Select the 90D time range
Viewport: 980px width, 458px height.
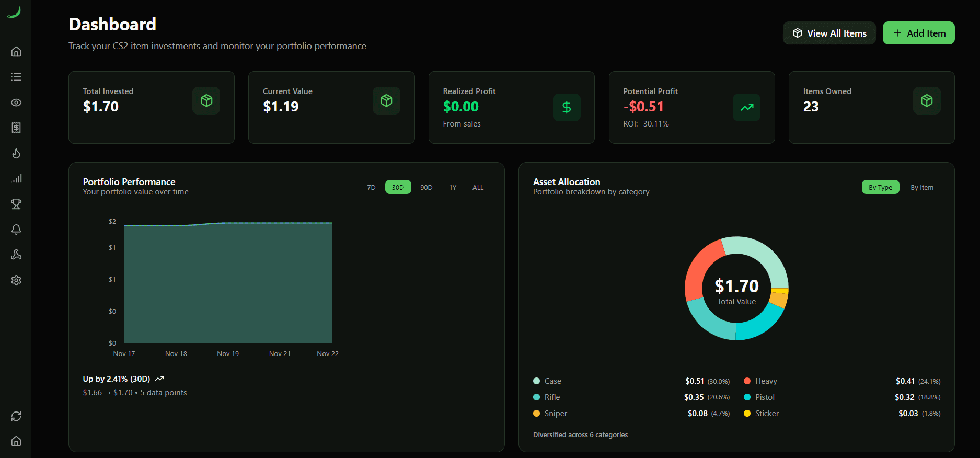(x=426, y=187)
